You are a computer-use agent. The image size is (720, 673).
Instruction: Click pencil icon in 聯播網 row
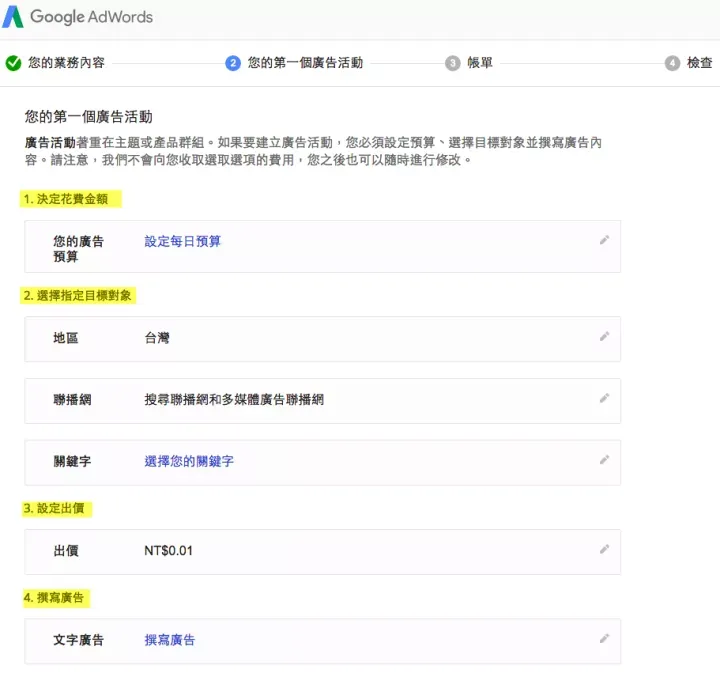point(604,398)
